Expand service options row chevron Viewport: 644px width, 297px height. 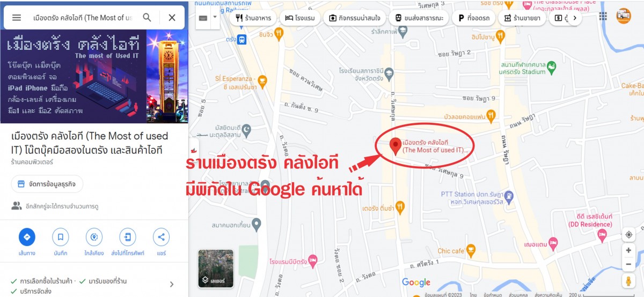point(172,285)
